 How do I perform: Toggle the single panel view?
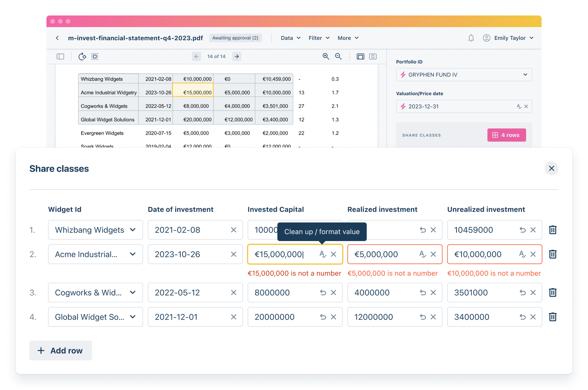tap(373, 56)
